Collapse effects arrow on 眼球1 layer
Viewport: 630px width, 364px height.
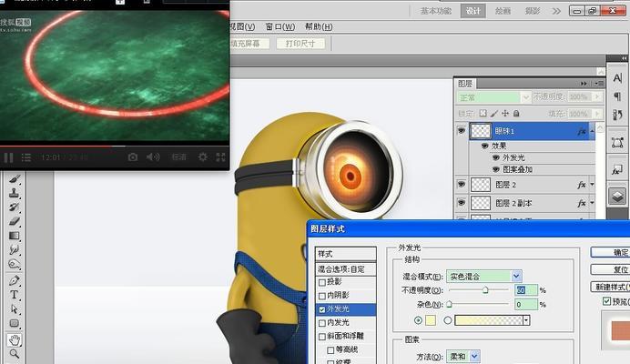(592, 131)
